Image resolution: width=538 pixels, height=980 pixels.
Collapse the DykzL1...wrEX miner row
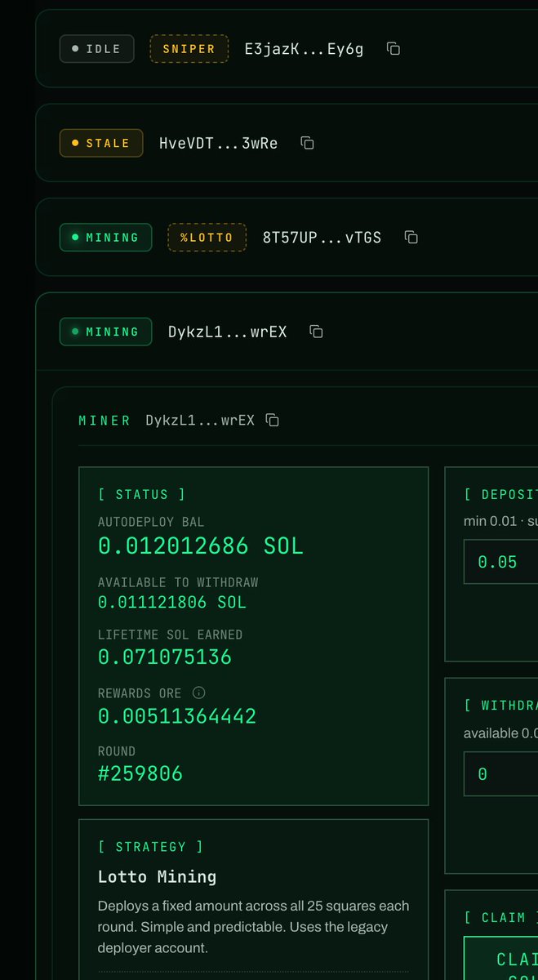[x=287, y=332]
